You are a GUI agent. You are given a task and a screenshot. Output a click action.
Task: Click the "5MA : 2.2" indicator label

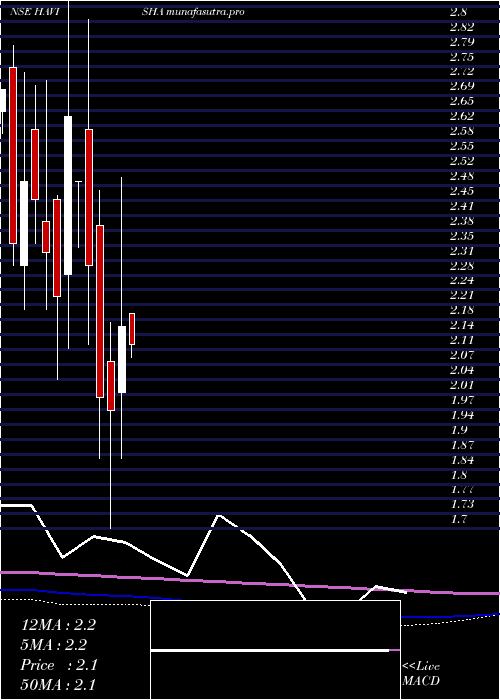click(54, 645)
